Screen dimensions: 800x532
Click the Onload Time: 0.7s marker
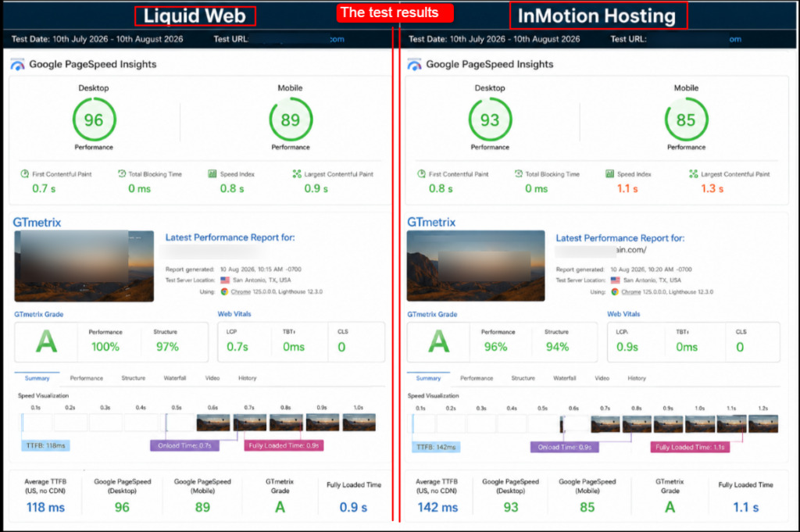[184, 446]
